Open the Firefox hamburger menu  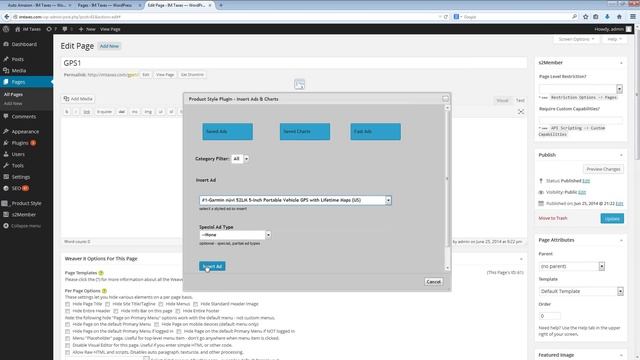click(633, 17)
